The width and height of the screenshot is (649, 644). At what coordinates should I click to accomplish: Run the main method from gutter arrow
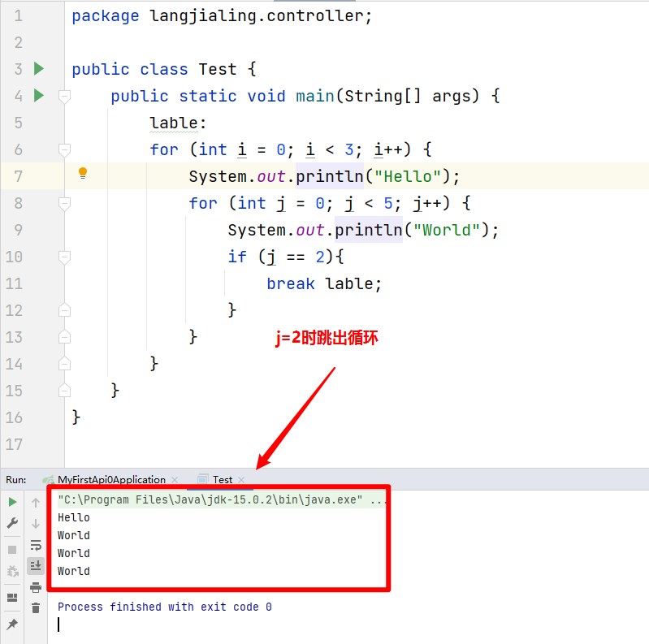[38, 96]
